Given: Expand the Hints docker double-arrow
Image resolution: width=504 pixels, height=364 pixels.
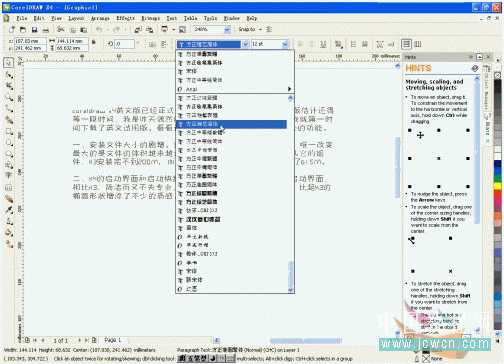Looking at the screenshot, I should pos(471,57).
